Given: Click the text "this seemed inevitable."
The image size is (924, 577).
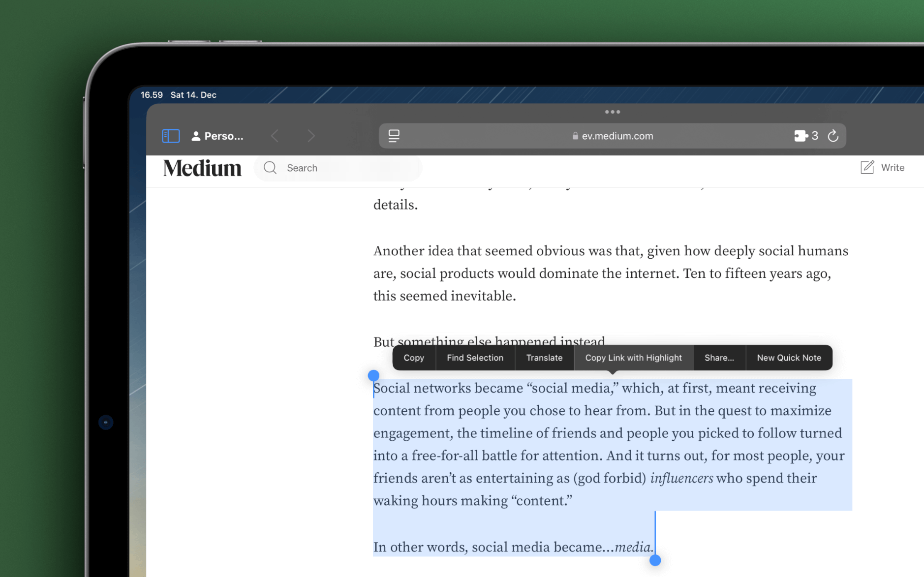Looking at the screenshot, I should (x=444, y=296).
